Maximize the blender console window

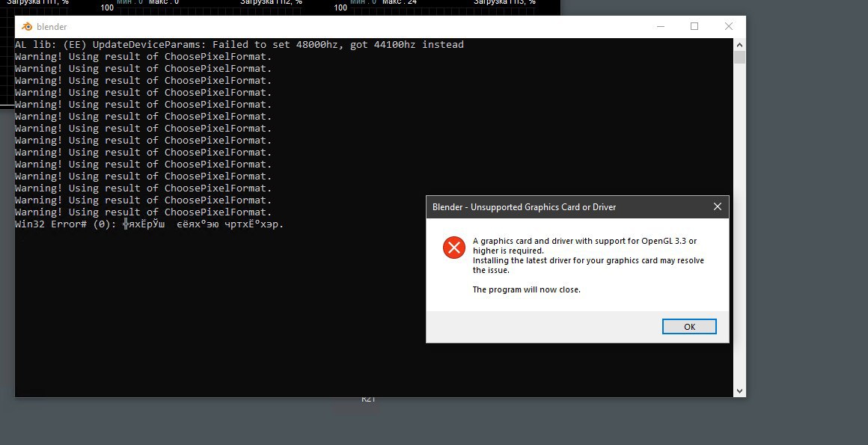[x=694, y=27]
